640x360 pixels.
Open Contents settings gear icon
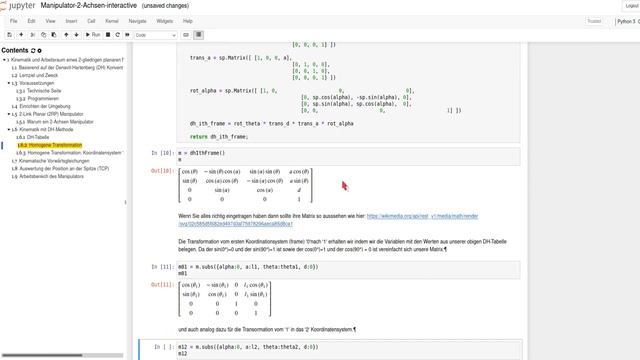[x=40, y=51]
